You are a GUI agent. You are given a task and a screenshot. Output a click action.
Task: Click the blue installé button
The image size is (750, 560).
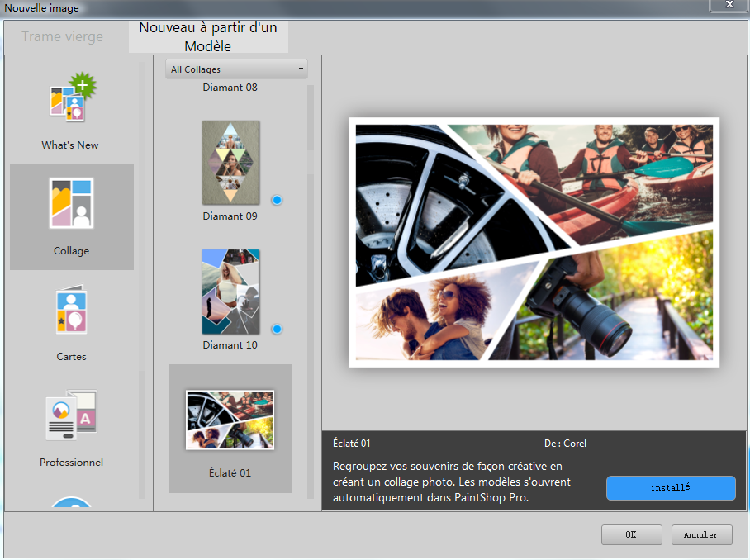coord(671,488)
